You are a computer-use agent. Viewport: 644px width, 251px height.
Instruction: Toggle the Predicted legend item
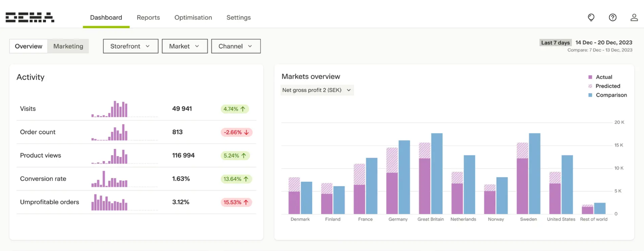tap(604, 86)
